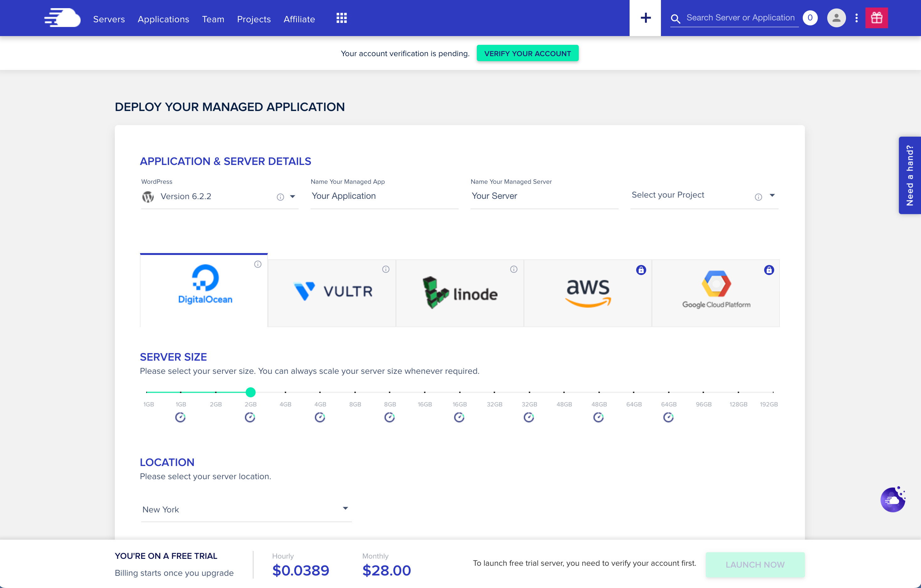Click the Name Your Managed App input field
The height and width of the screenshot is (588, 921).
384,196
